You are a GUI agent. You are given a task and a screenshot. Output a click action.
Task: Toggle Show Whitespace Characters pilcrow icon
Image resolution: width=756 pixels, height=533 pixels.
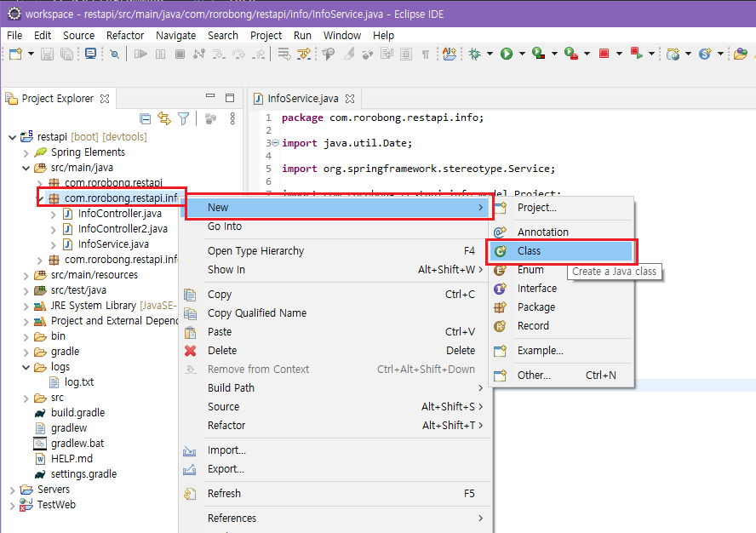[426, 54]
